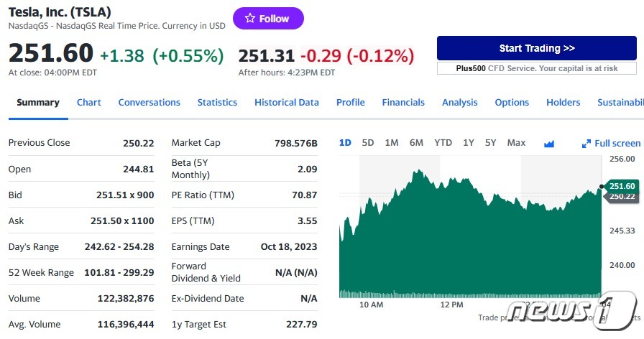View the Profile tab
This screenshot has width=644, height=339.
point(350,103)
